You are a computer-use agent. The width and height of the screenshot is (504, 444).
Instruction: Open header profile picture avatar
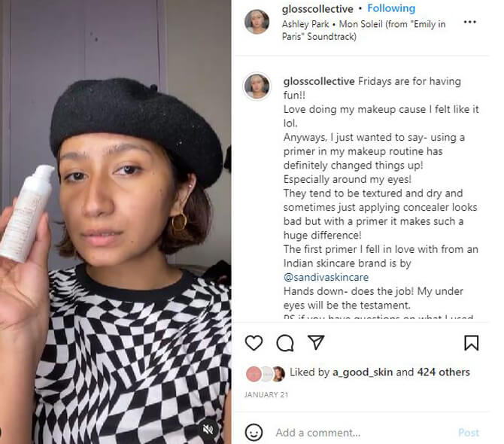257,22
